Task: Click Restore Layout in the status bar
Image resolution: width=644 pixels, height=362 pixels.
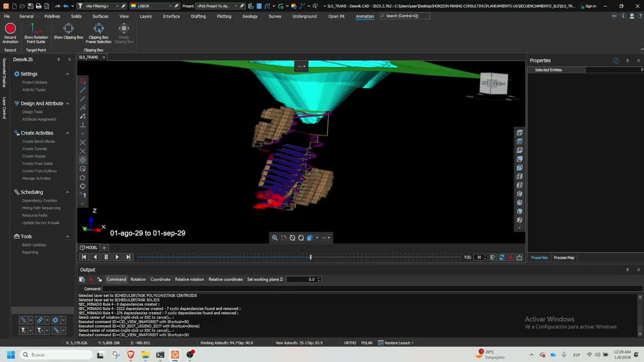Action: coord(396,343)
